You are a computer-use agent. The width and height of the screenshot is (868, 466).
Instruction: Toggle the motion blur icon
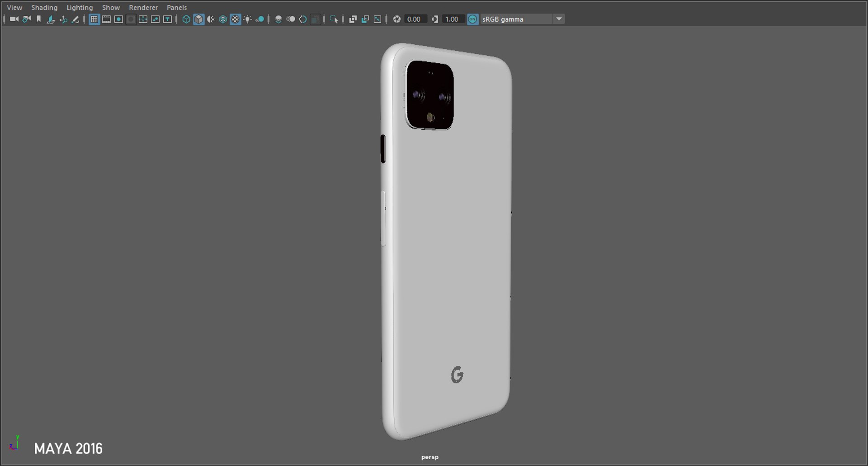tap(291, 19)
